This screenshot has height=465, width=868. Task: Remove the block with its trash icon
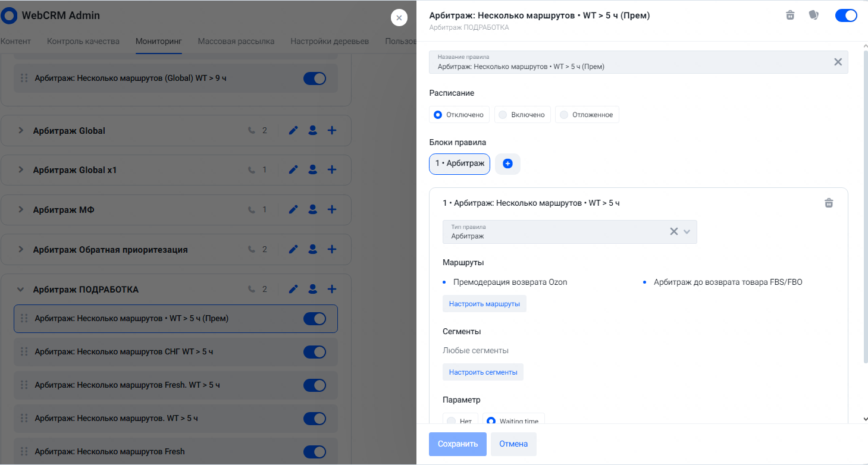click(829, 203)
